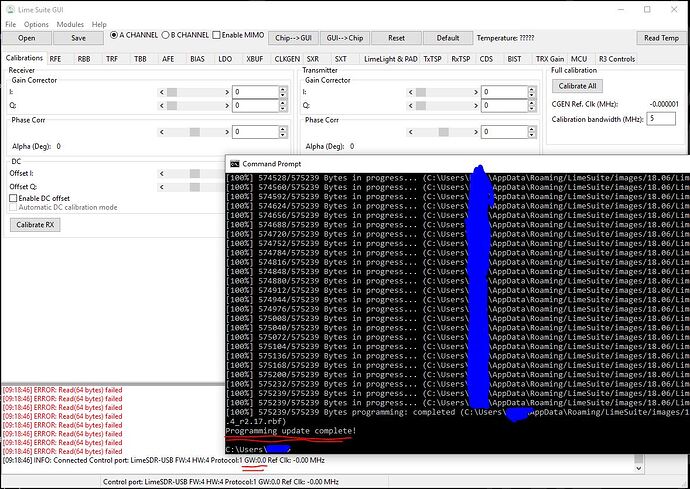Switch to the LDO tab
690x489 pixels.
(225, 59)
